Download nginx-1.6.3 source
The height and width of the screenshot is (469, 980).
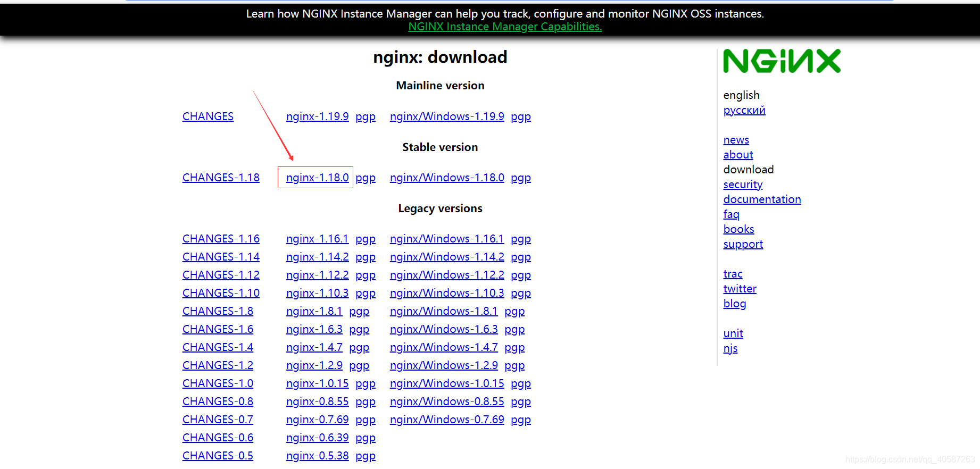tap(314, 329)
